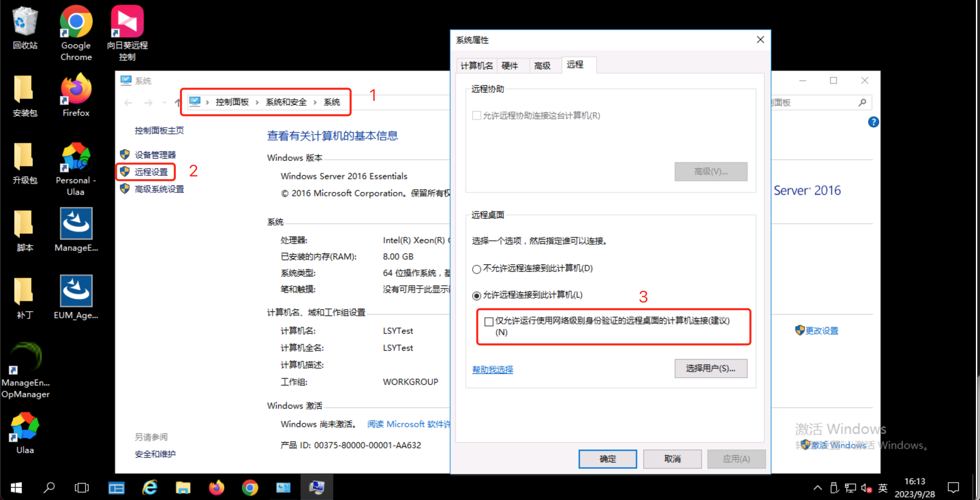Click the 选择用户(S)... button
Viewport: 980px width, 500px height.
(711, 369)
